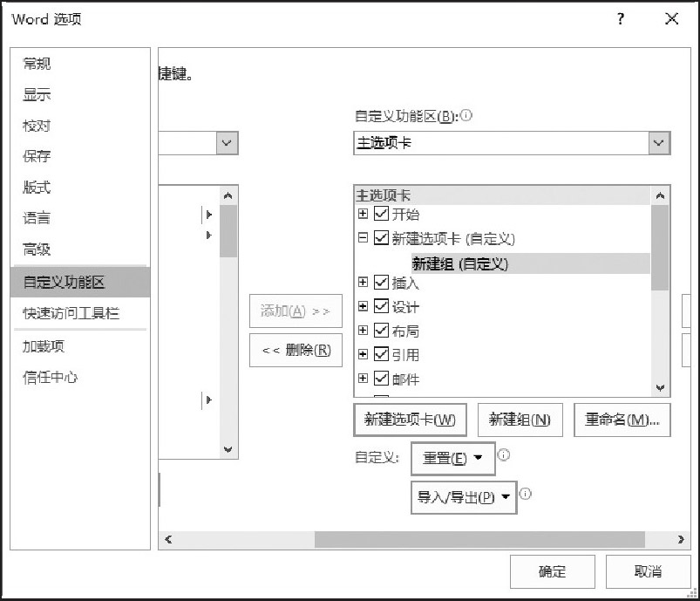This screenshot has height=601, width=700.
Task: Open the 导入/导出(P) dropdown button
Action: (x=464, y=497)
